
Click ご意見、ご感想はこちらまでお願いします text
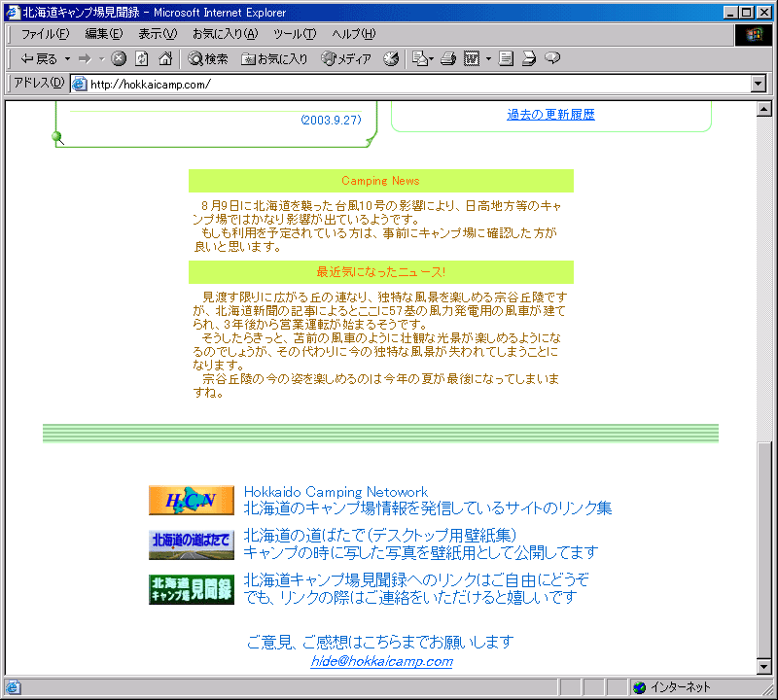pos(380,642)
